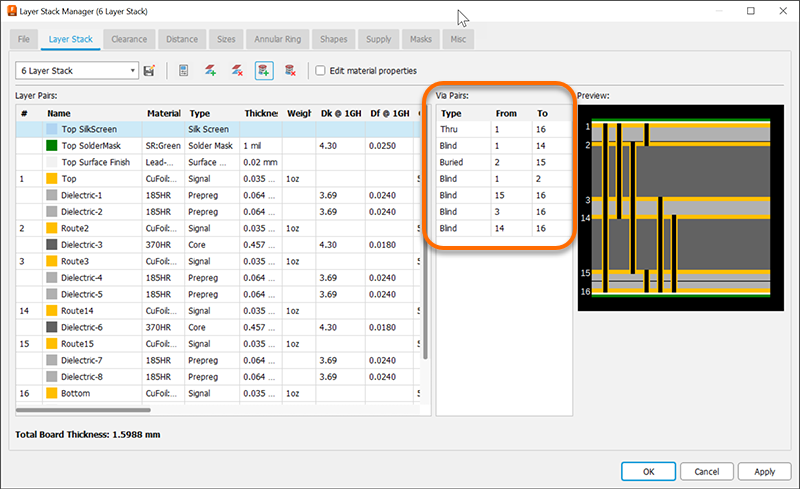The width and height of the screenshot is (800, 489).
Task: Click the Apply button
Action: (764, 472)
